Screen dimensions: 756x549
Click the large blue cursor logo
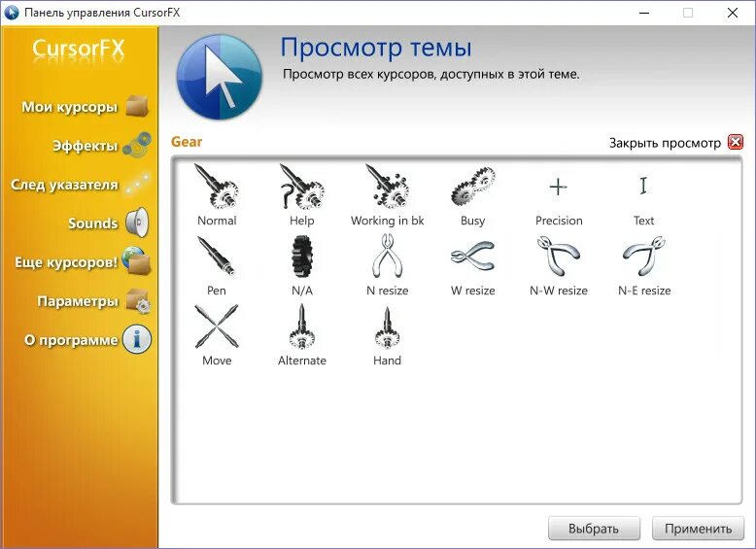pyautogui.click(x=220, y=77)
